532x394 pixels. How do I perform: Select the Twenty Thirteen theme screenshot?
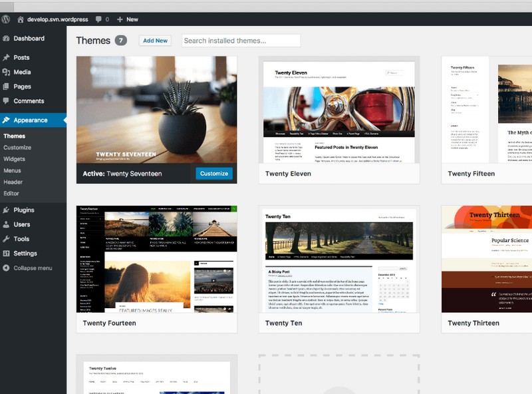point(487,259)
